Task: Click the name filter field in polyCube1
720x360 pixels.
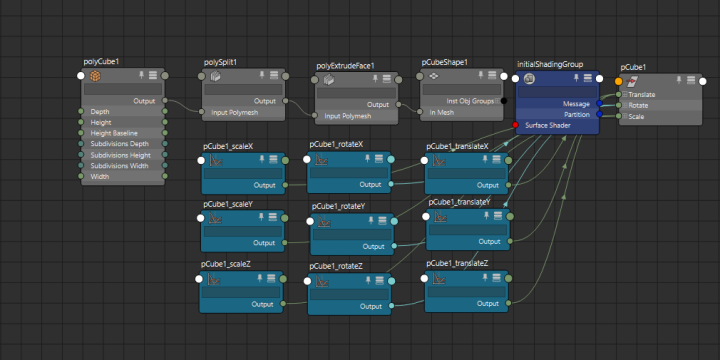Action: (123, 89)
